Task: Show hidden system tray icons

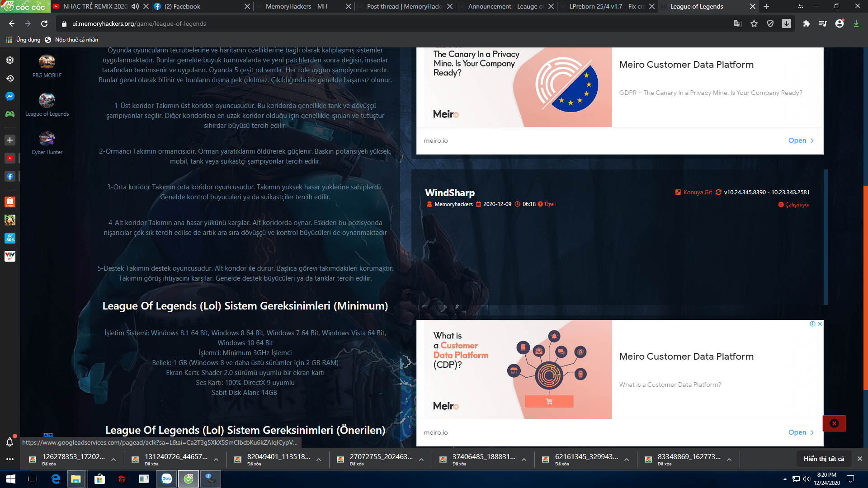Action: [785, 479]
